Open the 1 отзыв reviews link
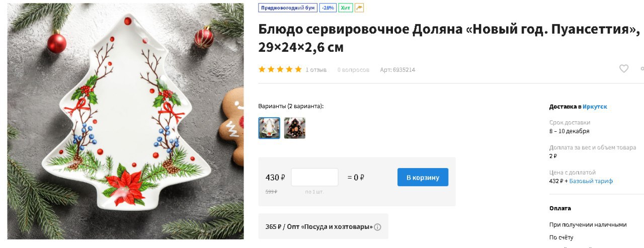The image size is (644, 248). [316, 70]
